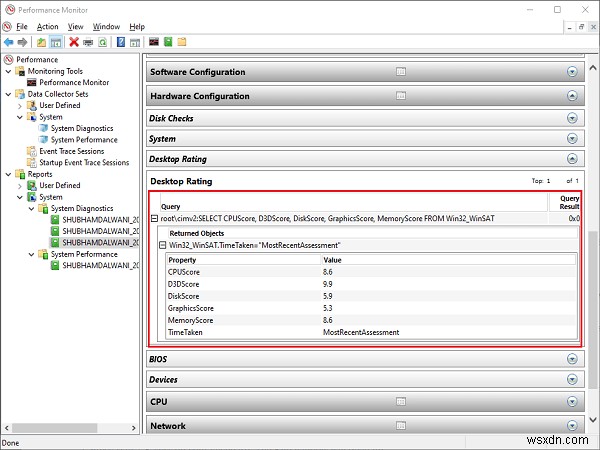Image resolution: width=600 pixels, height=450 pixels.
Task: Collapse the Hardware Configuration section
Action: (572, 96)
